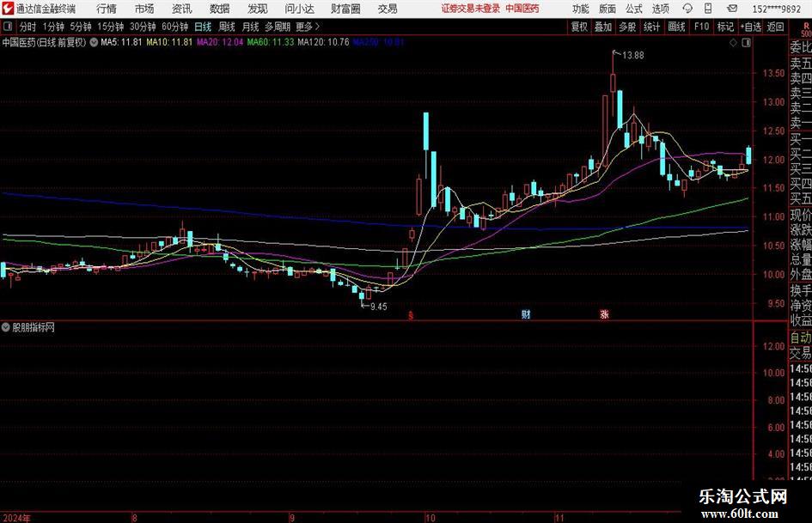Click the 2024年 date axis label
The height and width of the screenshot is (523, 812).
tap(16, 518)
